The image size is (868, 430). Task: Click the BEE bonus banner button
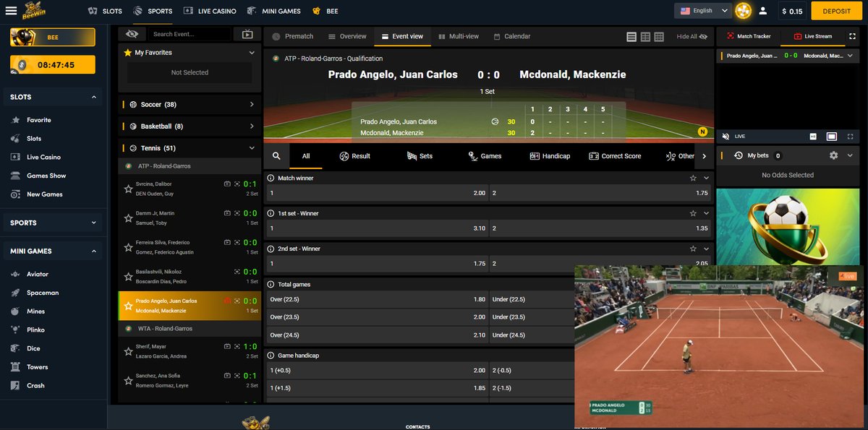[x=53, y=37]
